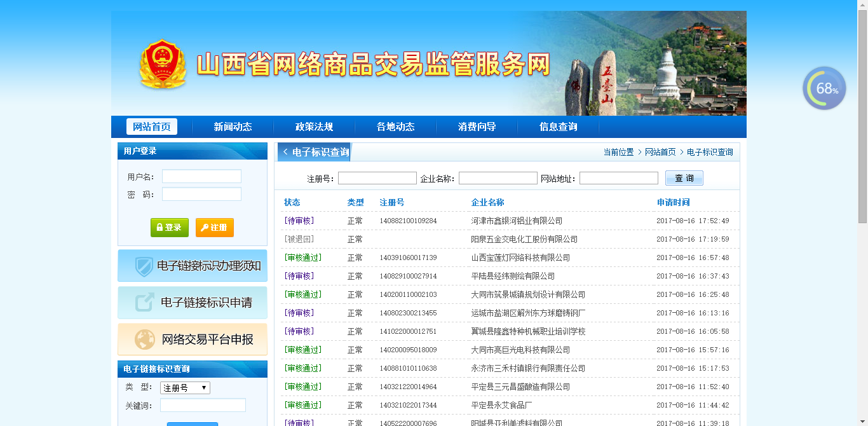
Task: Click the 用户名 input field
Action: [201, 176]
